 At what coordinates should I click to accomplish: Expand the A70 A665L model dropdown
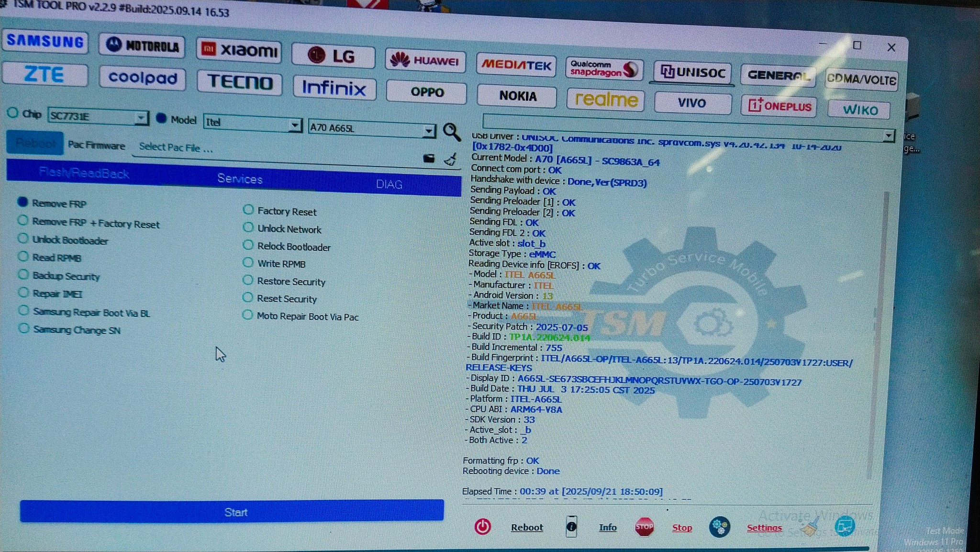point(429,131)
